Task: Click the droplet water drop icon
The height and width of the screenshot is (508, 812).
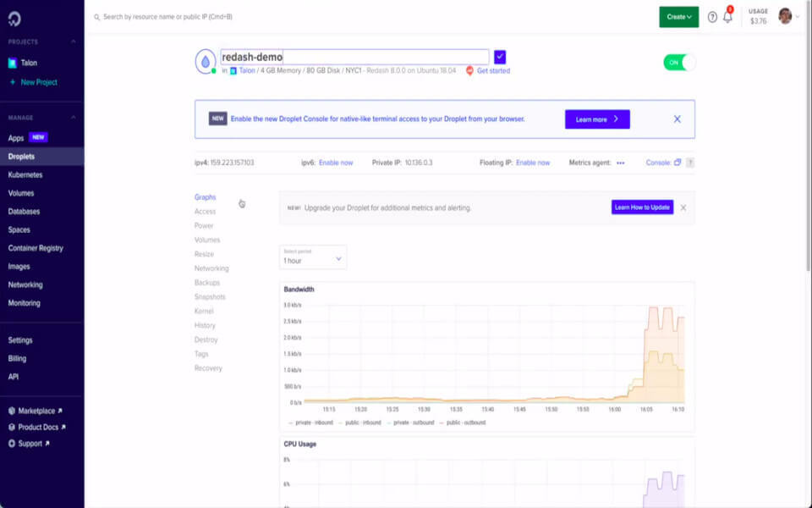Action: [206, 62]
